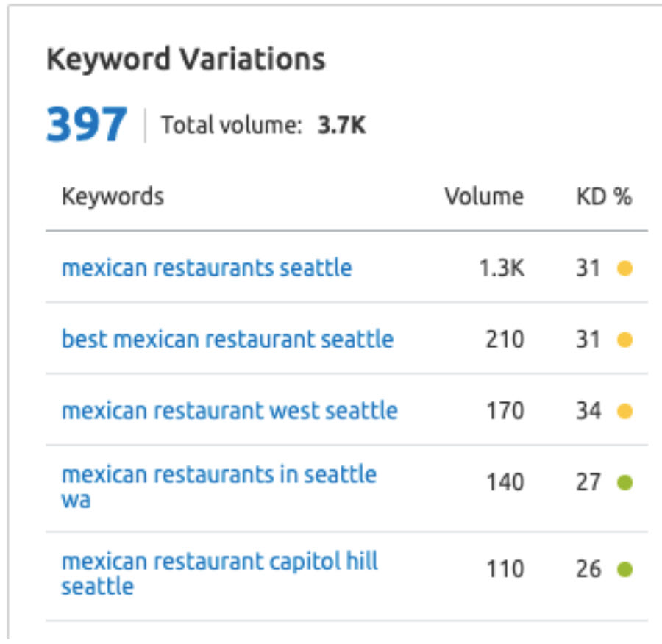
Task: Click the Keywords column header
Action: click(113, 197)
